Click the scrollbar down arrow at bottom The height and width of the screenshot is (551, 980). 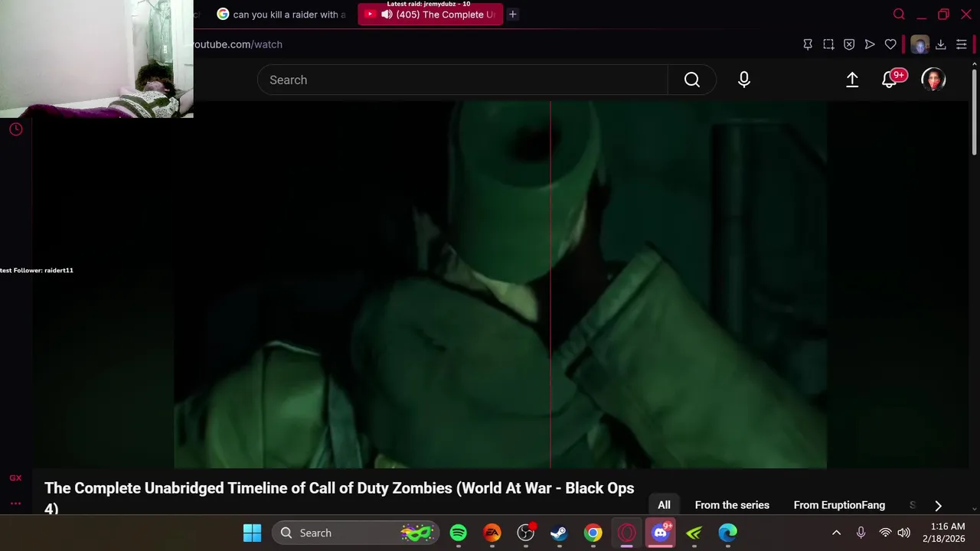pyautogui.click(x=974, y=508)
